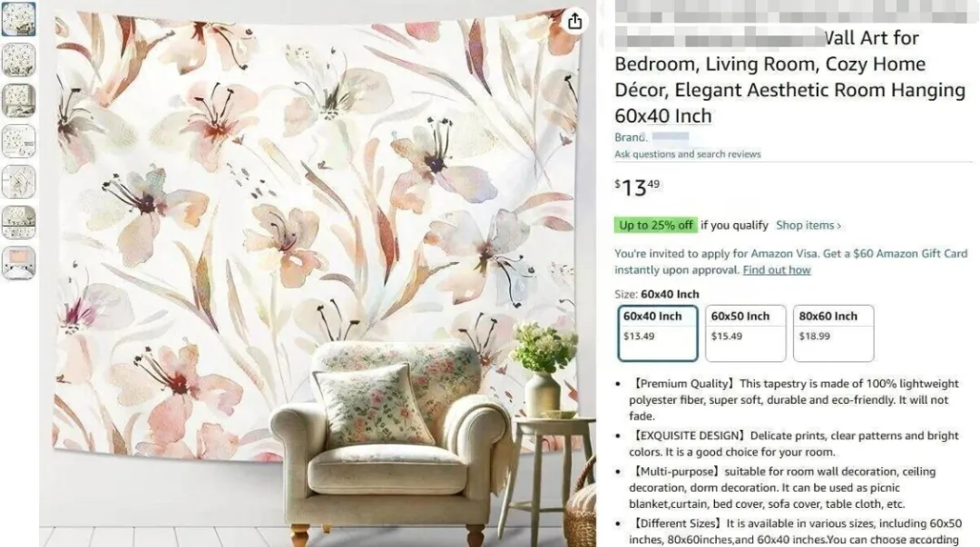The width and height of the screenshot is (980, 547).
Task: Pick the 80x60 Inch size at $18.99
Action: tap(833, 333)
